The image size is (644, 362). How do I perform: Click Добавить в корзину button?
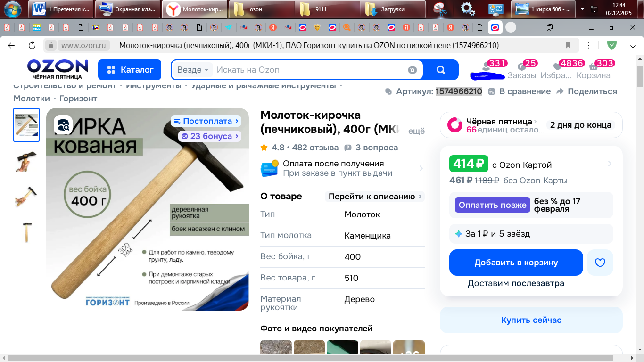click(x=516, y=263)
